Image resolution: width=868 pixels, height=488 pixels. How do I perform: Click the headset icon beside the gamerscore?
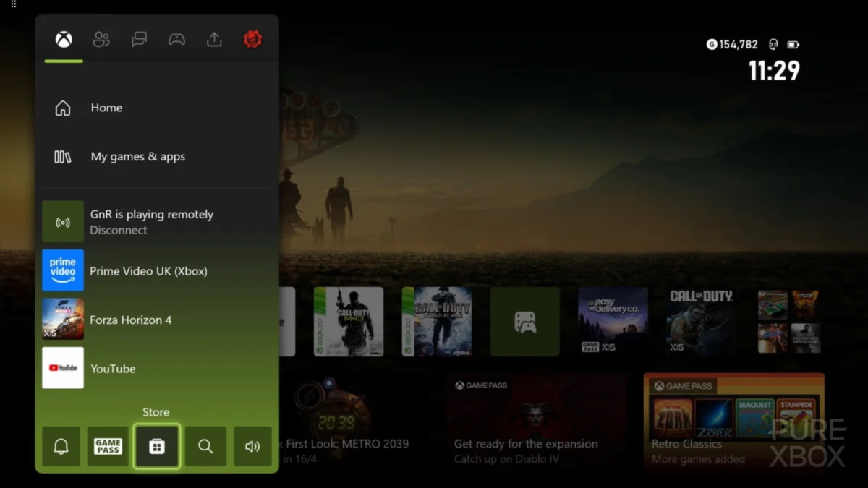click(773, 44)
